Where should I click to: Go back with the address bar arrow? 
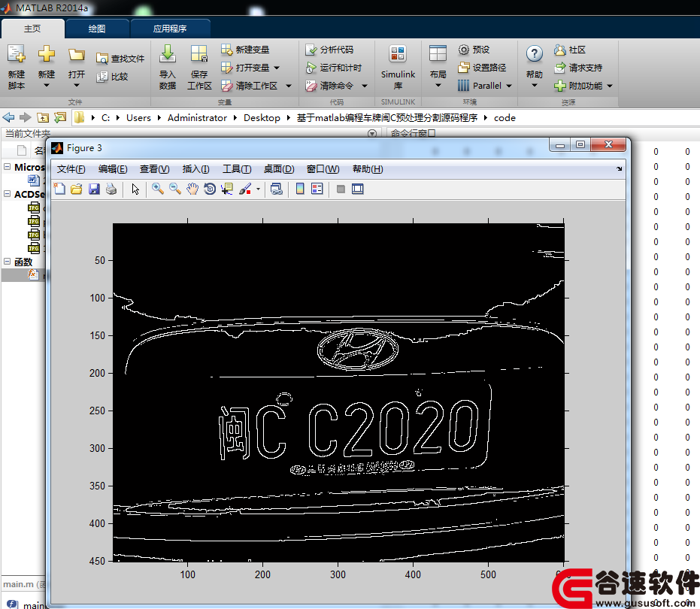pyautogui.click(x=8, y=117)
